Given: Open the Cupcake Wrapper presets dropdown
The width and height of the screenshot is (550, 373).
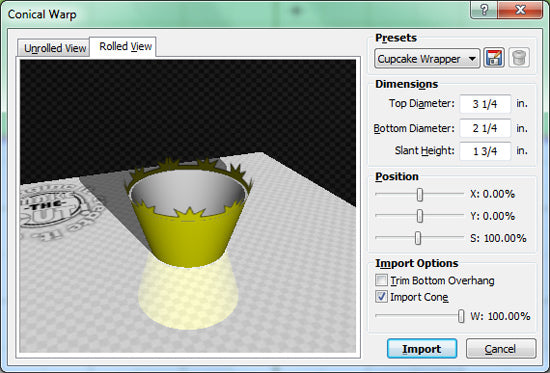Looking at the screenshot, I should 427,59.
